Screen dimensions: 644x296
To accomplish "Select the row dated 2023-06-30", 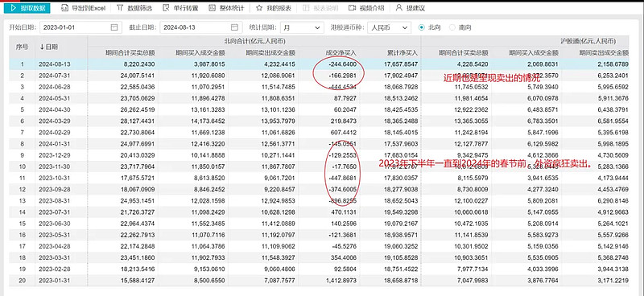I will tap(319, 223).
